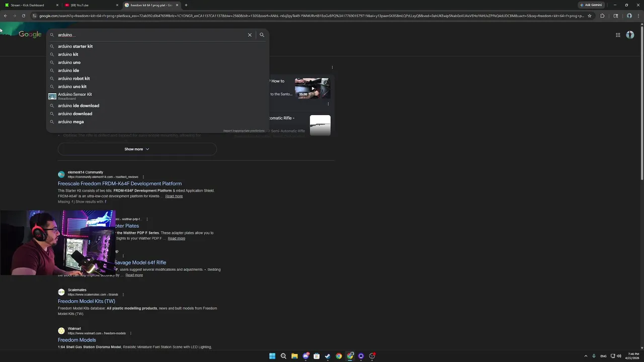The height and width of the screenshot is (362, 644).
Task: Open Steam from the taskbar
Action: point(328,356)
